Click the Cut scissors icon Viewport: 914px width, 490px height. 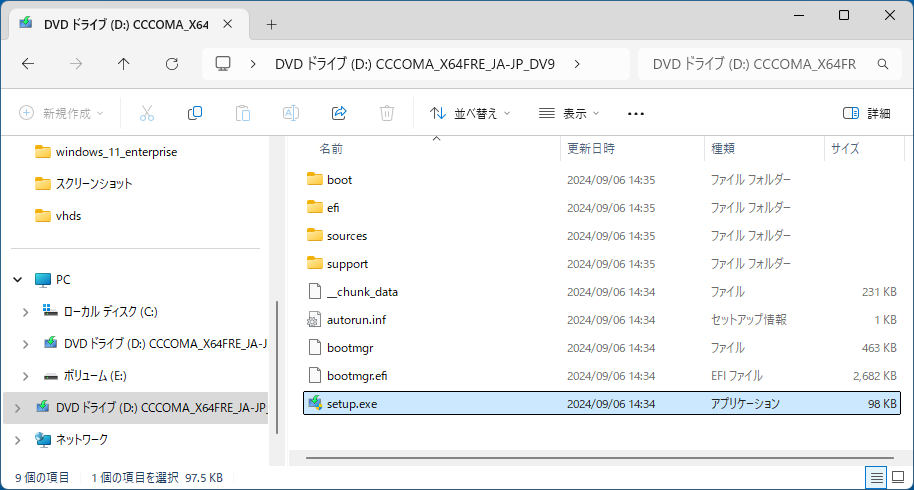coord(147,113)
